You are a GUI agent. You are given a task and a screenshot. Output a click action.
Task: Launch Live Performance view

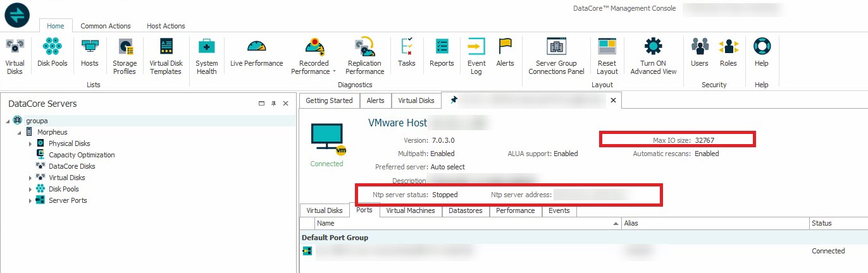click(256, 52)
